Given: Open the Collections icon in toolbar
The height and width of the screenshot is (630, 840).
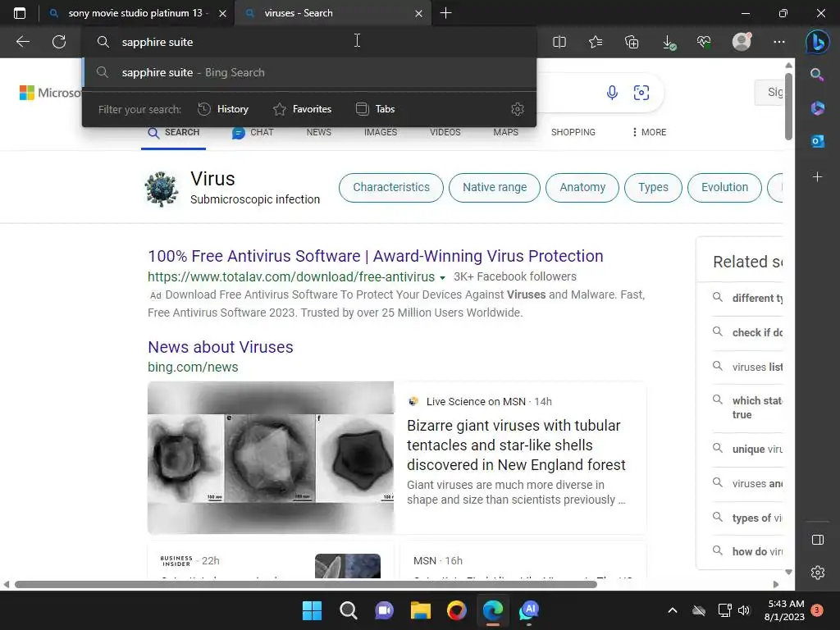Looking at the screenshot, I should [632, 42].
